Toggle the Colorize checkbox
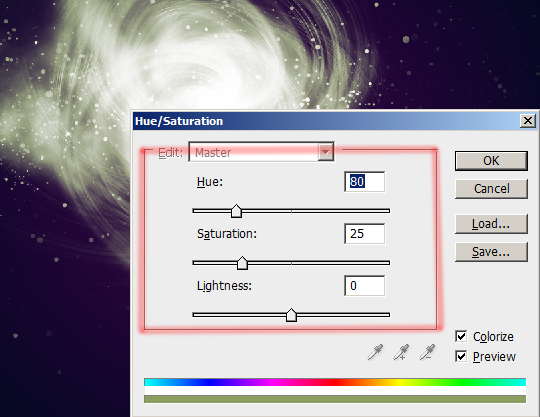The image size is (540, 417). pos(461,336)
